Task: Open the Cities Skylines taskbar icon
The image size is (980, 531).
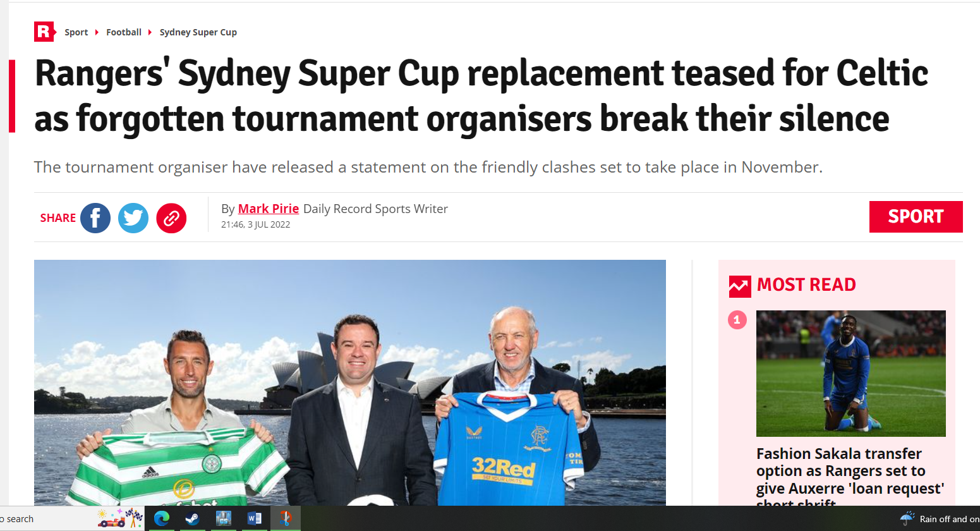Action: click(x=223, y=518)
